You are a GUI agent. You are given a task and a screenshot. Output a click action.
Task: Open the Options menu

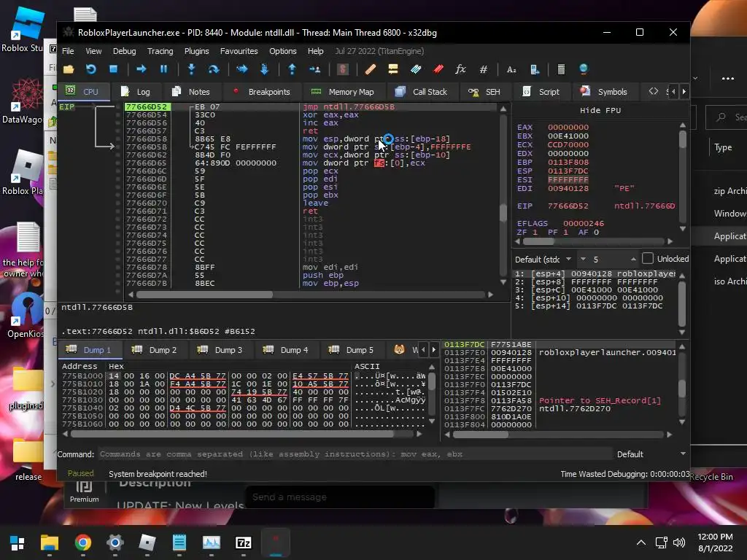(x=282, y=51)
